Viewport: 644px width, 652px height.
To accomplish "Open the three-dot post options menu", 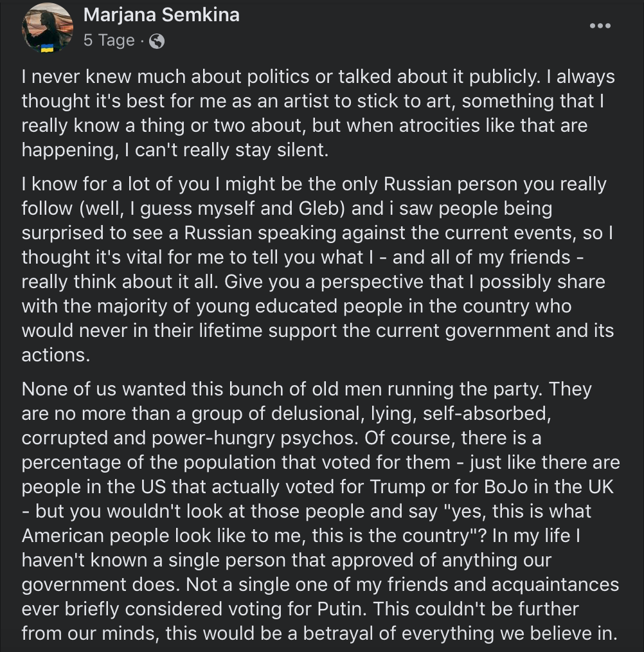I will pos(600,26).
